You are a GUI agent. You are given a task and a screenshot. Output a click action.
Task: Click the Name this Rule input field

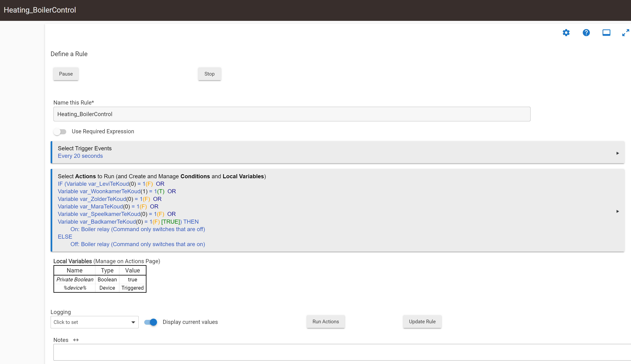[x=291, y=114]
